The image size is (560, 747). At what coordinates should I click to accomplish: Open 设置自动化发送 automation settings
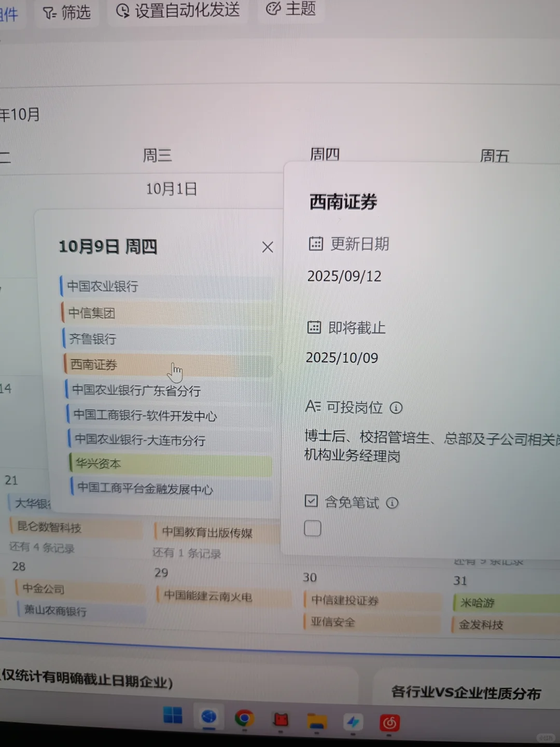tap(178, 10)
